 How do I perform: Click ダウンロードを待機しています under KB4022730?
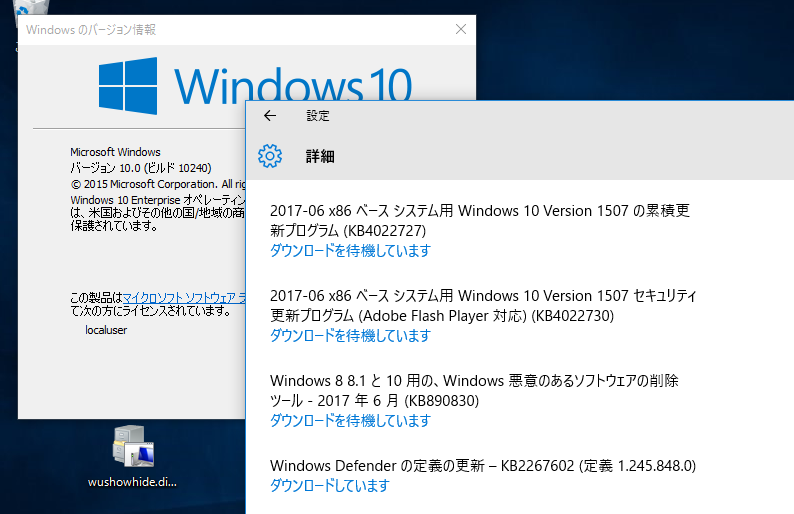(x=350, y=336)
